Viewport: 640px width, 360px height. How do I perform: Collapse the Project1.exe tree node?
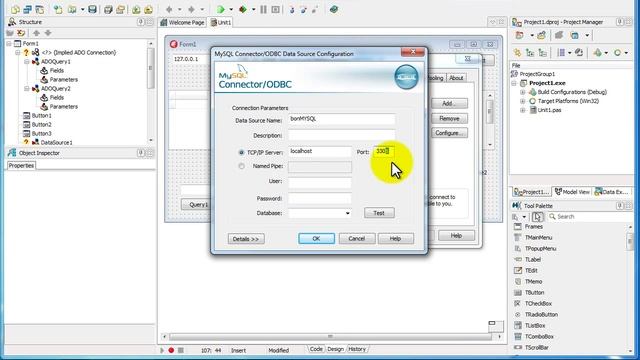[x=514, y=83]
